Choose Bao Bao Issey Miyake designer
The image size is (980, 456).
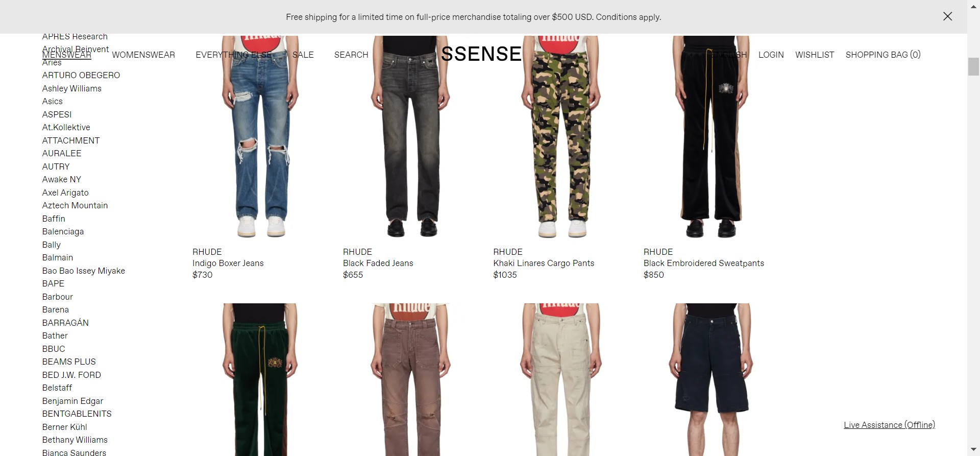(84, 271)
